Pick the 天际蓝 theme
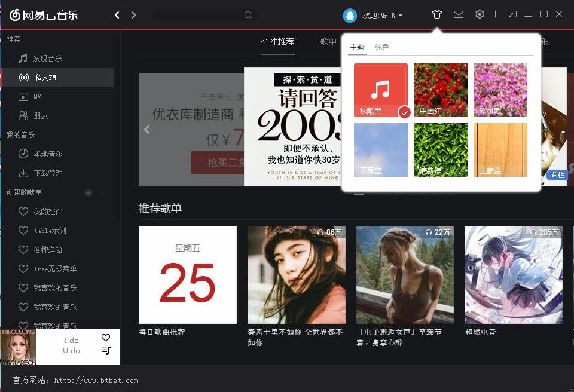This screenshot has height=392, width=574. tap(381, 150)
